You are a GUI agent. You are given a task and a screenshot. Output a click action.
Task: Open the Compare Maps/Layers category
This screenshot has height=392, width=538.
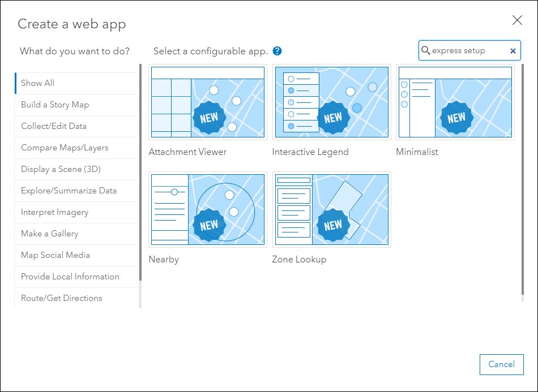coord(77,148)
